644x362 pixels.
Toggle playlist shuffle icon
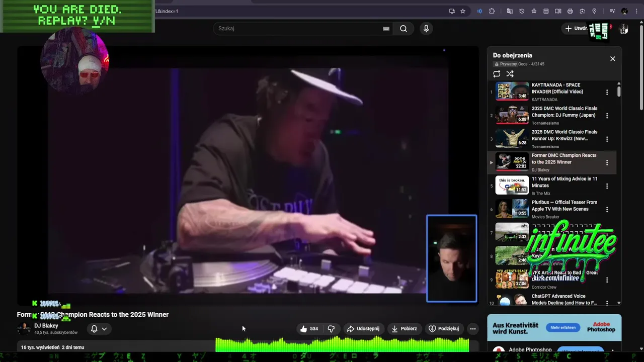point(510,74)
